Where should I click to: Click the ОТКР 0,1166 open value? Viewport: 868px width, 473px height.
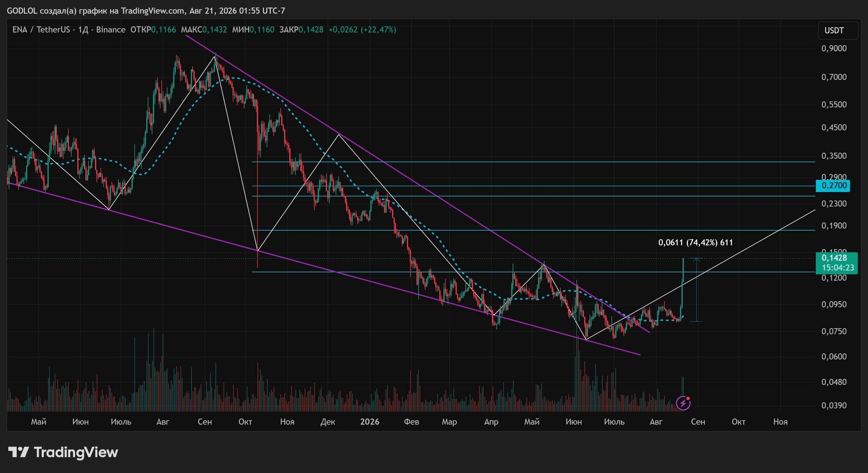pyautogui.click(x=153, y=30)
